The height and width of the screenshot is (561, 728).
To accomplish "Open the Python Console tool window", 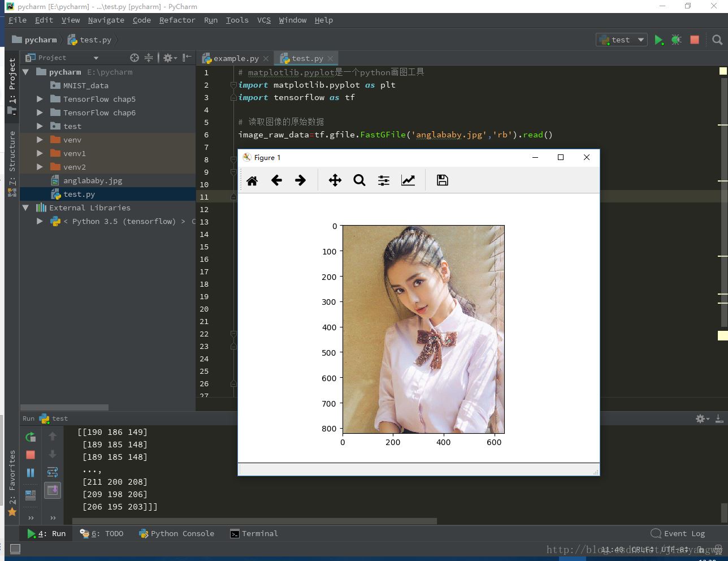I will [176, 533].
